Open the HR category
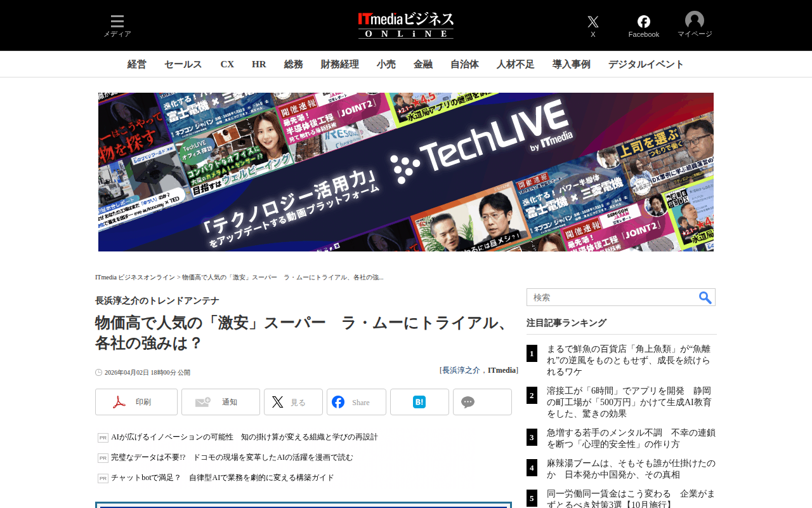812x508 pixels. (259, 64)
